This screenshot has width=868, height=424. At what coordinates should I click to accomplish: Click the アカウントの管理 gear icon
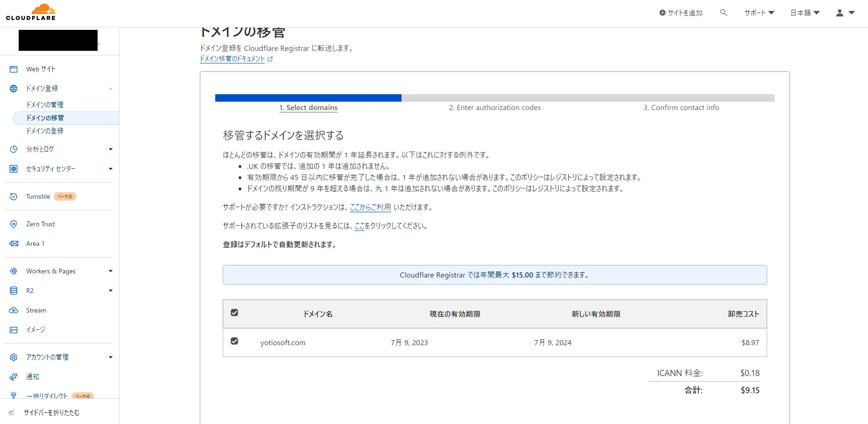coord(14,357)
